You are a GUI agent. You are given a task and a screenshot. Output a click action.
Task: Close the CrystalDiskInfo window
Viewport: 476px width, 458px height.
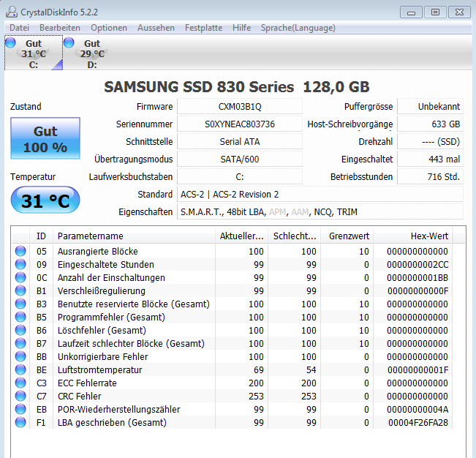pyautogui.click(x=460, y=12)
